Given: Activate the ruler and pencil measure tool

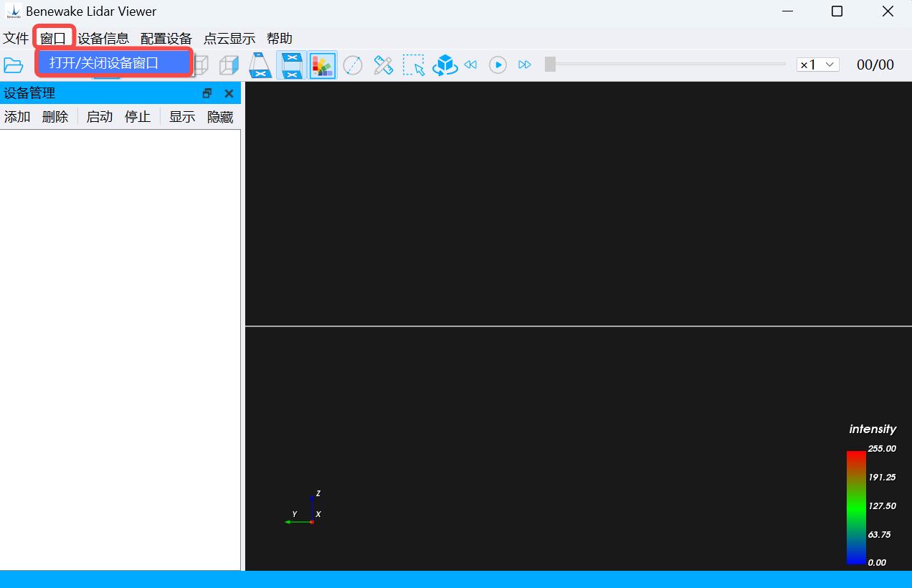Looking at the screenshot, I should pyautogui.click(x=384, y=65).
